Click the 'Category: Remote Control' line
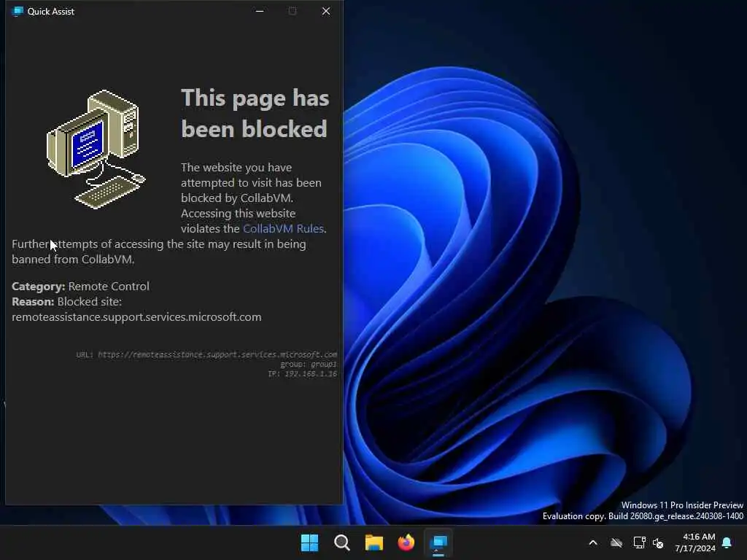Screen dimensions: 747x560 point(80,286)
